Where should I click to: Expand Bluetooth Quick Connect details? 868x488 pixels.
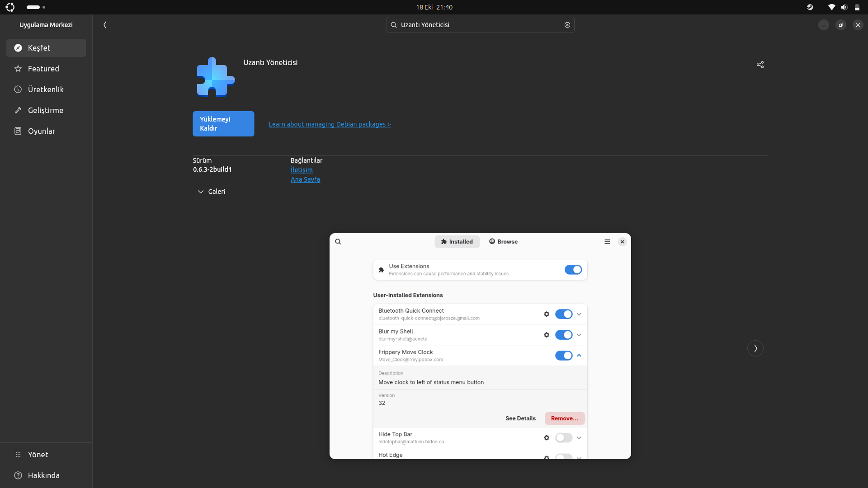click(x=579, y=314)
